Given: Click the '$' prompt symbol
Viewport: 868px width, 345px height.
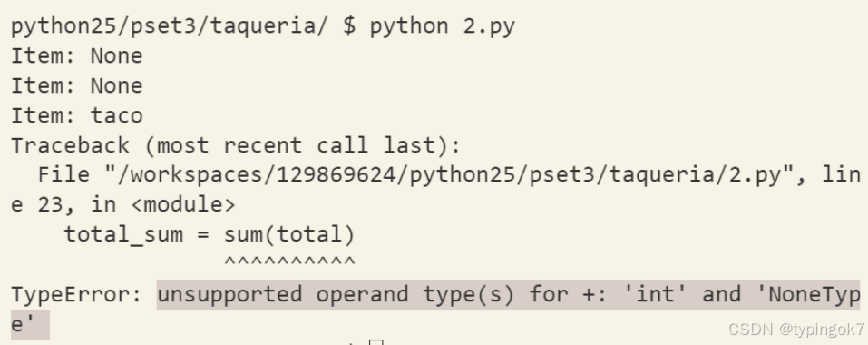Looking at the screenshot, I should tap(349, 26).
